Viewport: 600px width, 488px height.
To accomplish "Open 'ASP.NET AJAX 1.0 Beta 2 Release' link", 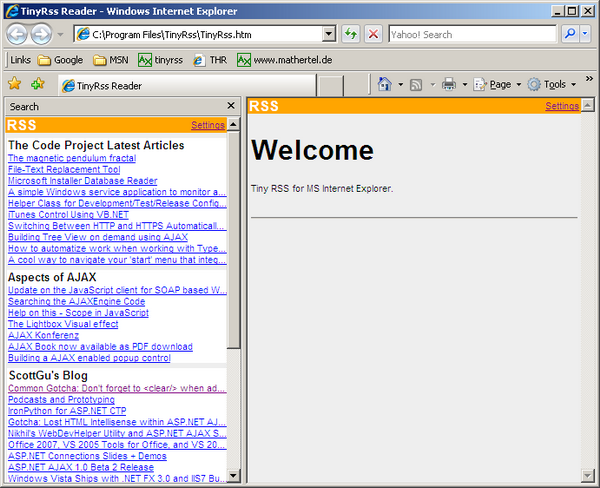I will [81, 467].
